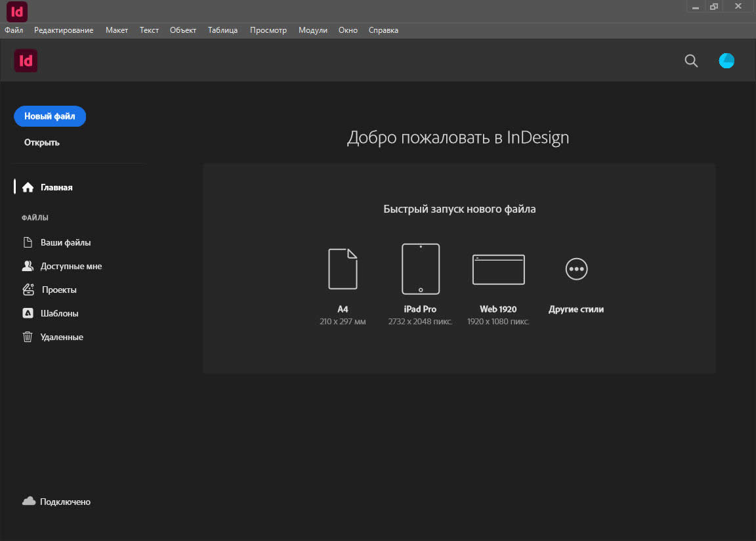The image size is (756, 541).
Task: Open Ваши файлы in sidebar
Action: click(x=66, y=242)
